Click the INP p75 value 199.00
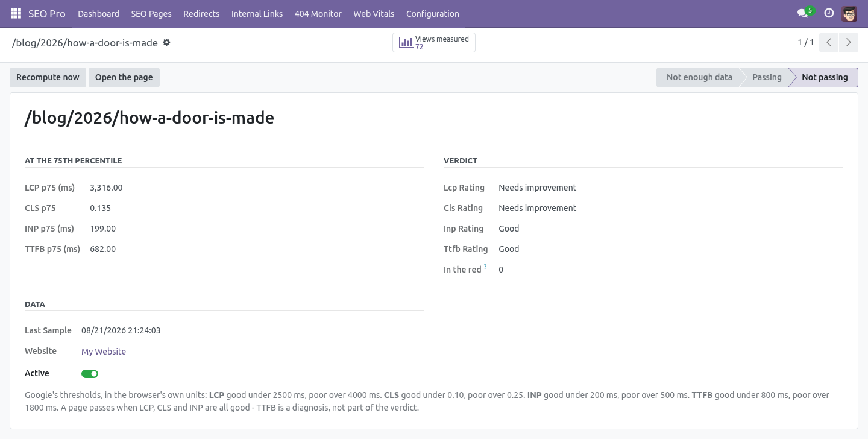The width and height of the screenshot is (868, 439). [103, 229]
